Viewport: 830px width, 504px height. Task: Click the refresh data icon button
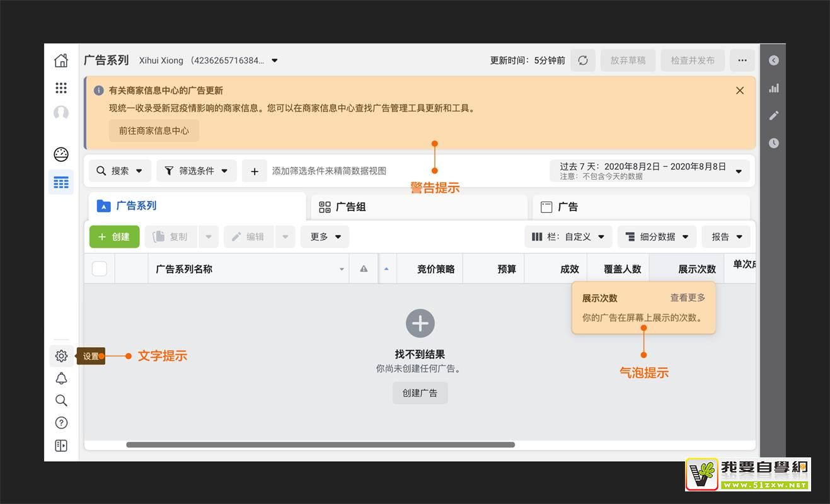click(x=583, y=60)
